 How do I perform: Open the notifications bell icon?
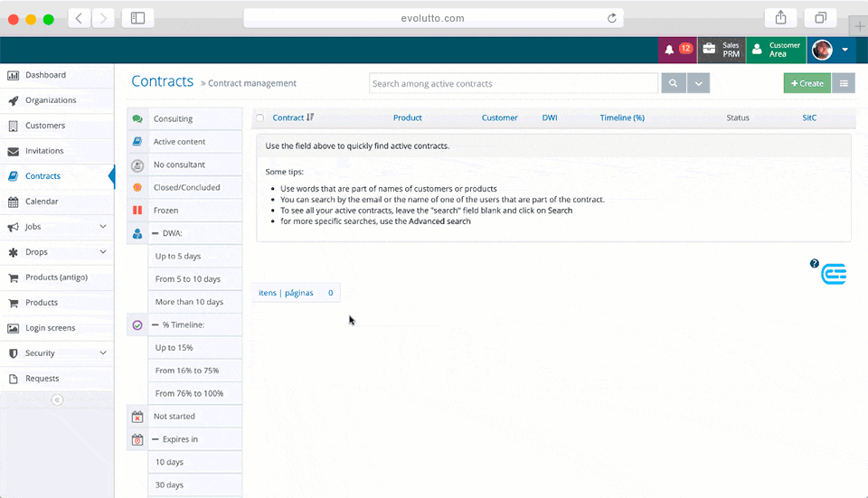(670, 50)
